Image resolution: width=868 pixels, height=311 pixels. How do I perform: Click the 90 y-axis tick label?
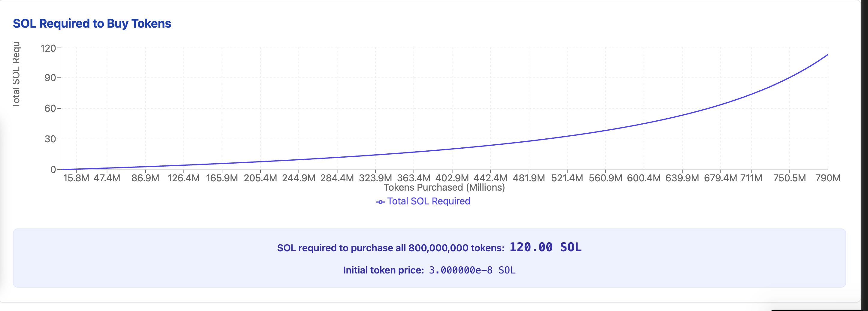point(50,78)
